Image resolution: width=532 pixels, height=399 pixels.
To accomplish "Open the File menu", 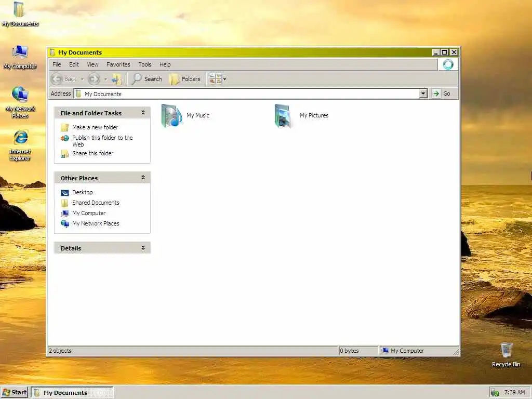I will tap(57, 64).
